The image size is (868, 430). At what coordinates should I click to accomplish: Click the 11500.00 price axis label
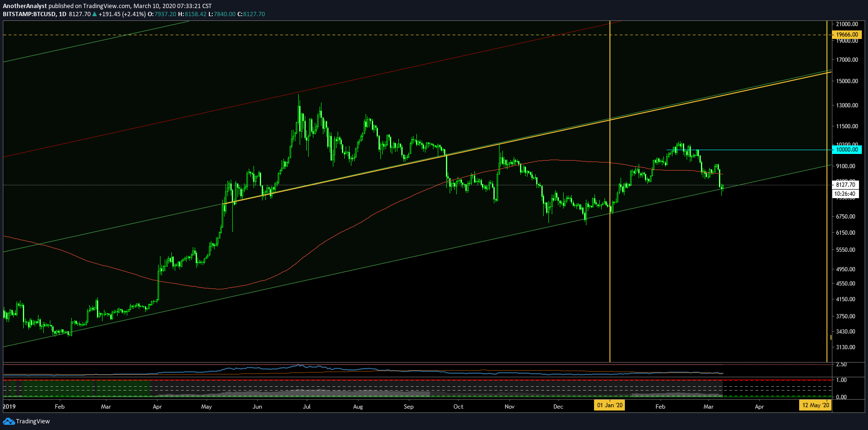click(x=847, y=126)
